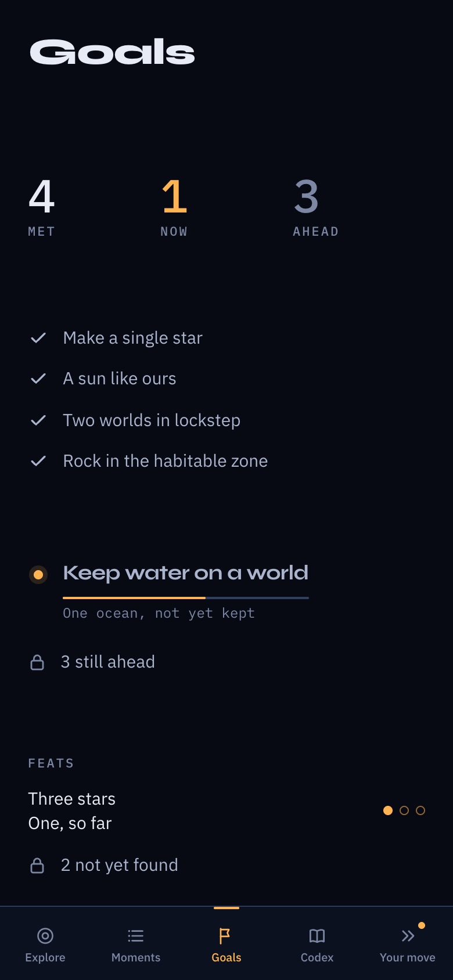Click the orange active goal bullet
The height and width of the screenshot is (980, 453).
click(38, 575)
